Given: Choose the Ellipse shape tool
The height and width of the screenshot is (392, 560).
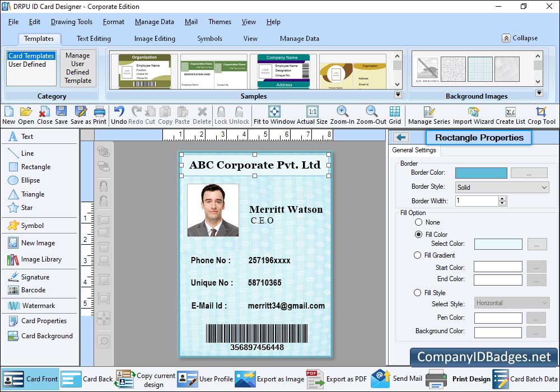Looking at the screenshot, I should pos(24,180).
